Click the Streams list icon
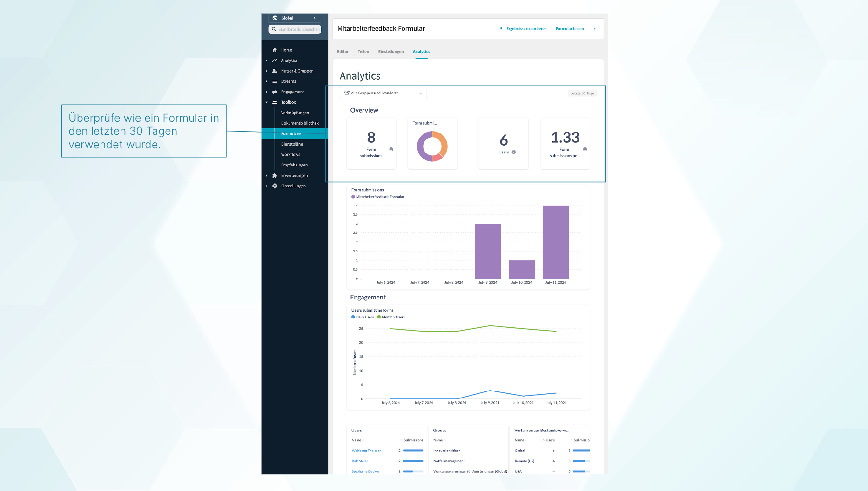 (x=275, y=81)
